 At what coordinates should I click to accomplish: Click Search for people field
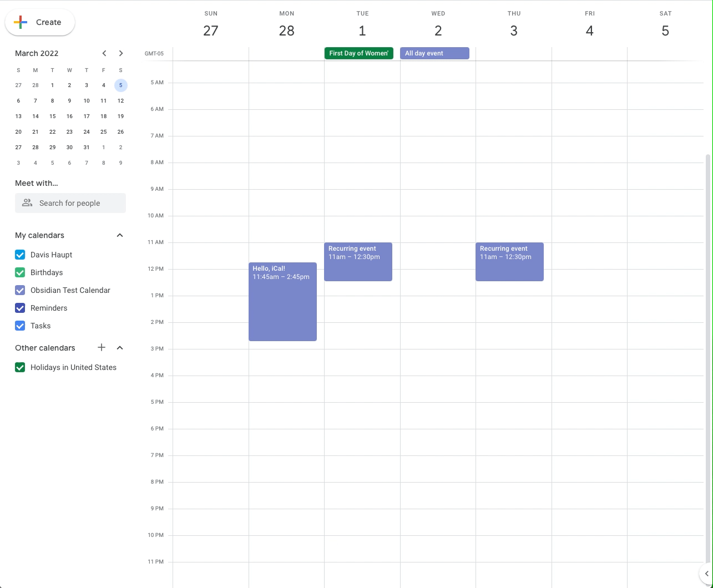coord(70,203)
